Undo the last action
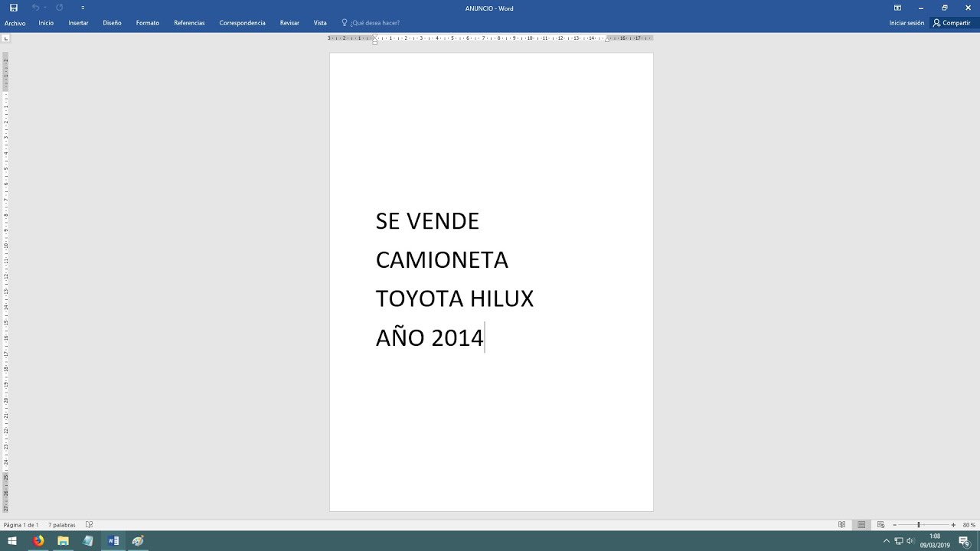 point(35,8)
